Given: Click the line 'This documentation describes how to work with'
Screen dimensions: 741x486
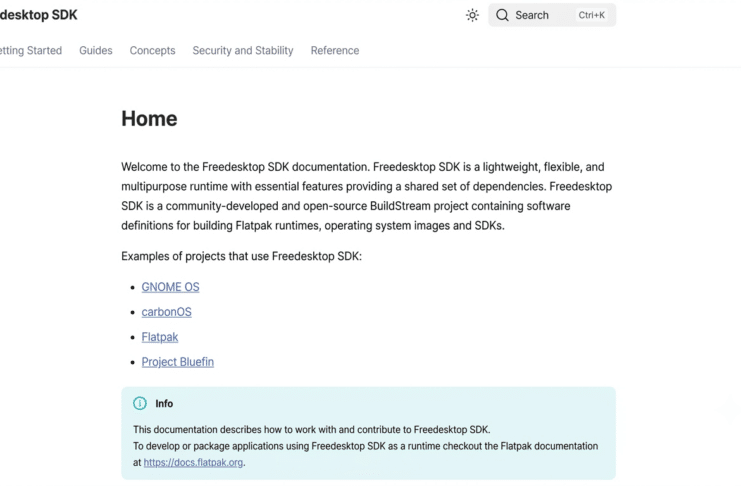Looking at the screenshot, I should click(x=312, y=430).
